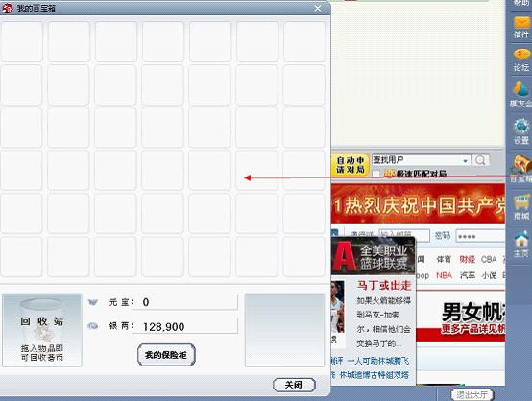Click the 元宝 value field showing 0
The image size is (532, 401).
(x=185, y=302)
